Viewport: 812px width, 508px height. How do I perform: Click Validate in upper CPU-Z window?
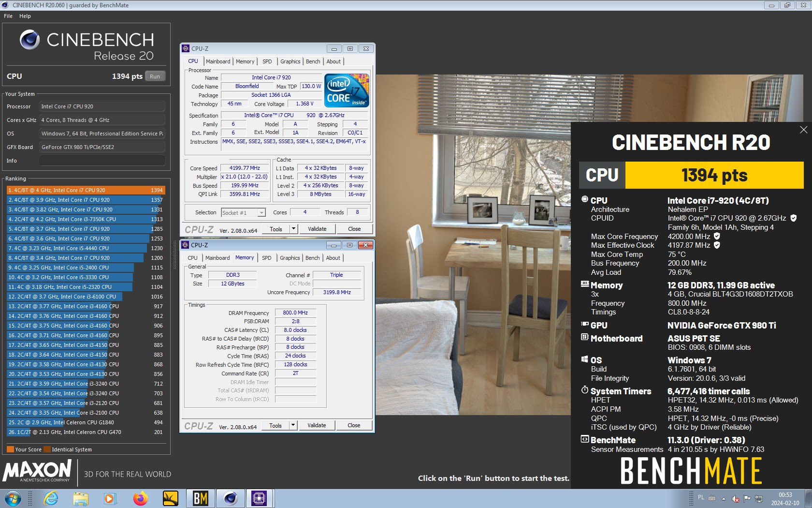pyautogui.click(x=317, y=229)
